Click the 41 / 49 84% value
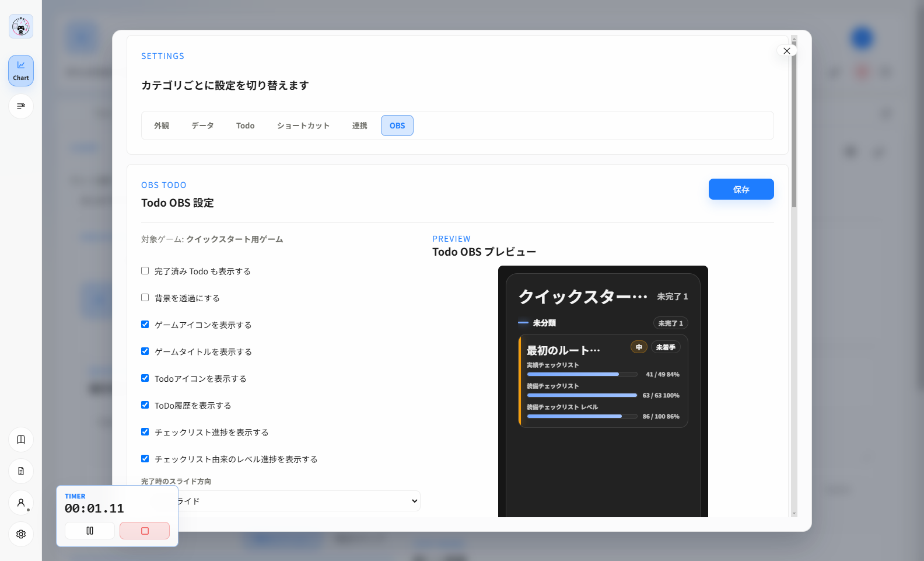 [663, 374]
